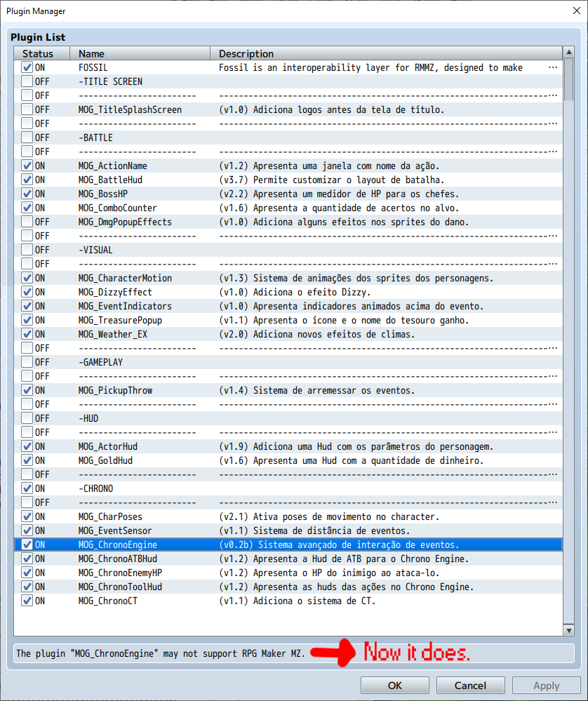
Task: Select the MOG_ChronoEnemyHP plugin name
Action: point(120,573)
